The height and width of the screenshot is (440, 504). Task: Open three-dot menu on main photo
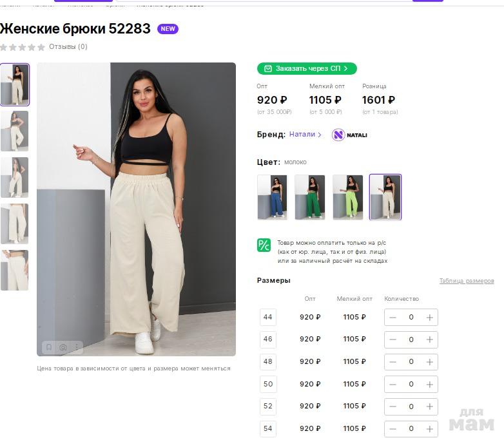click(x=77, y=347)
